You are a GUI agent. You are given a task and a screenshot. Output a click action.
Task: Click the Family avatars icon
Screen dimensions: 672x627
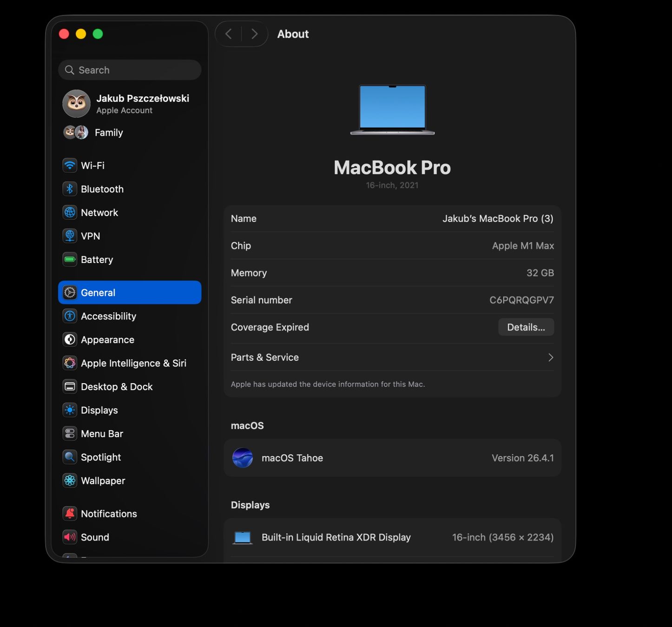click(x=76, y=132)
